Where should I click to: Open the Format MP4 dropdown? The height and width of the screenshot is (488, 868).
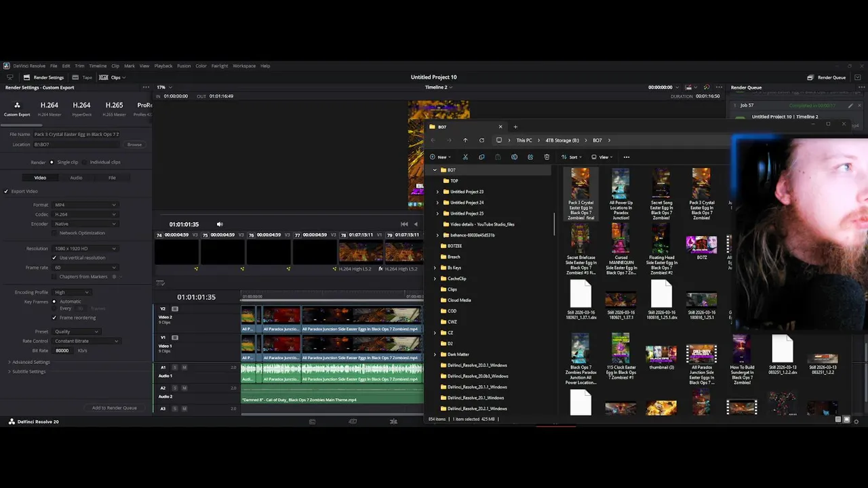point(85,205)
